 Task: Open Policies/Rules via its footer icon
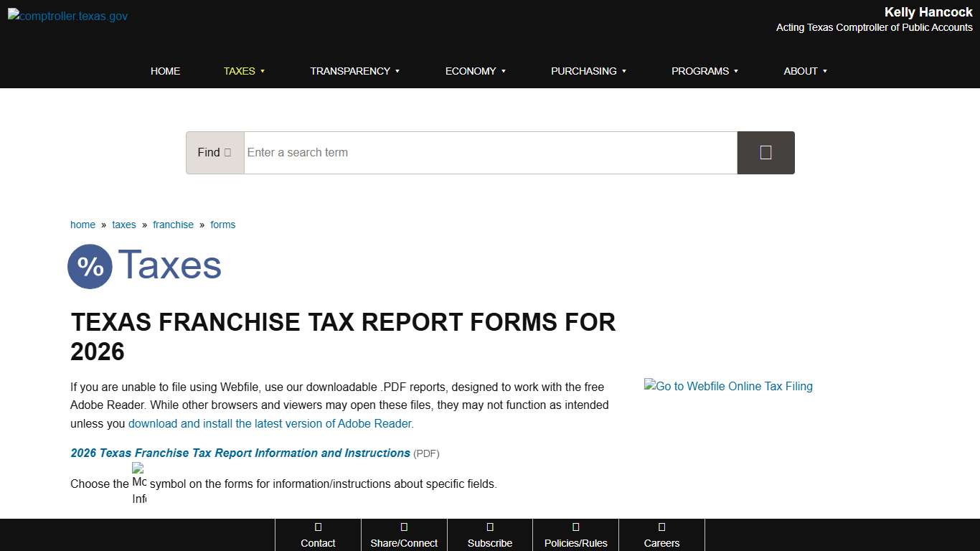575,528
